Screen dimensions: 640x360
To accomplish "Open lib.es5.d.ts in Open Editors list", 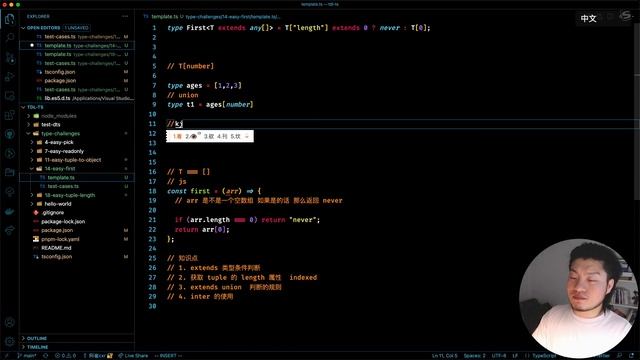I will pyautogui.click(x=77, y=98).
